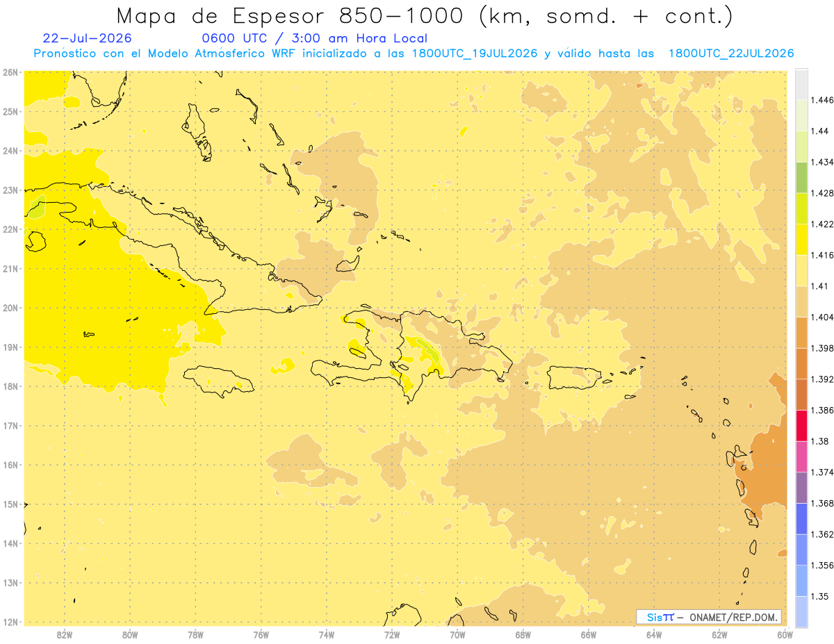834x644 pixels.
Task: Pick the red 1.38–1.386 legend swatch
Action: point(801,426)
